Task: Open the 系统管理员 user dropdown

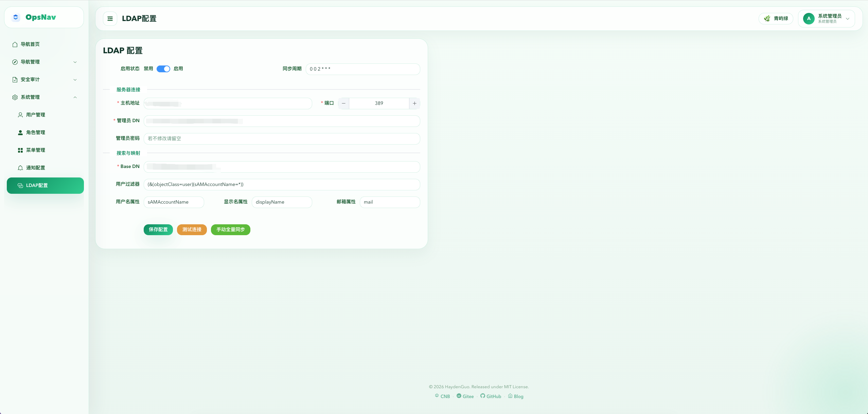Action: [x=847, y=19]
